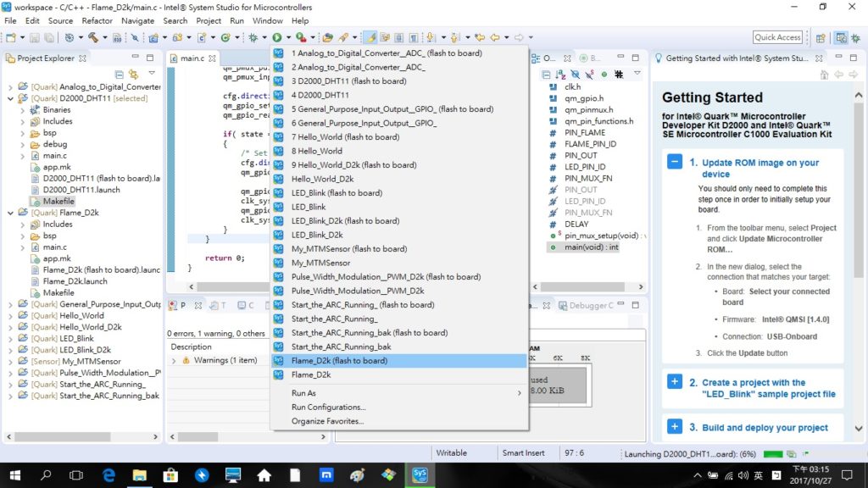The width and height of the screenshot is (868, 488).
Task: Click the Skip All Breakpoints toolbar icon
Action: [135, 37]
